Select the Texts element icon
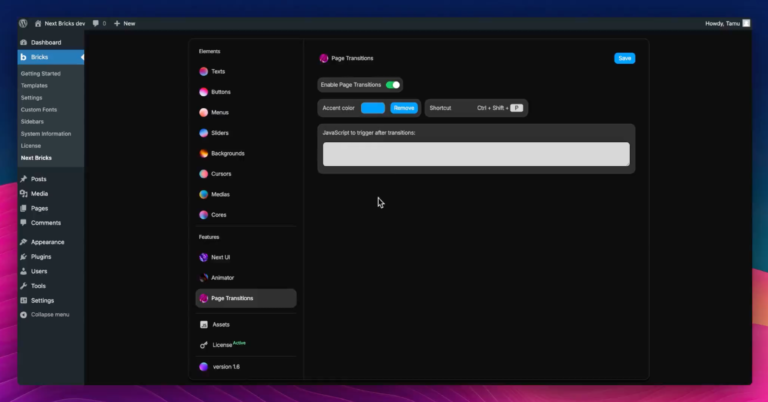 tap(203, 71)
